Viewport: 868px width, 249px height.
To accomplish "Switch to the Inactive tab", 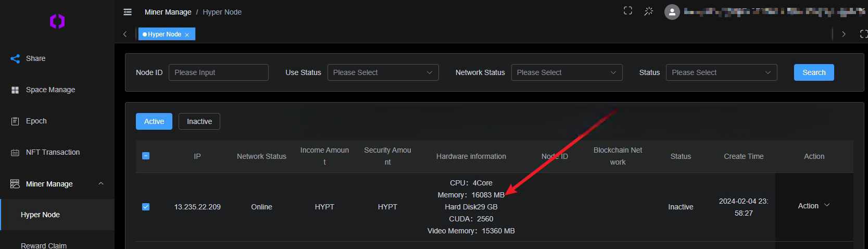I will (199, 121).
